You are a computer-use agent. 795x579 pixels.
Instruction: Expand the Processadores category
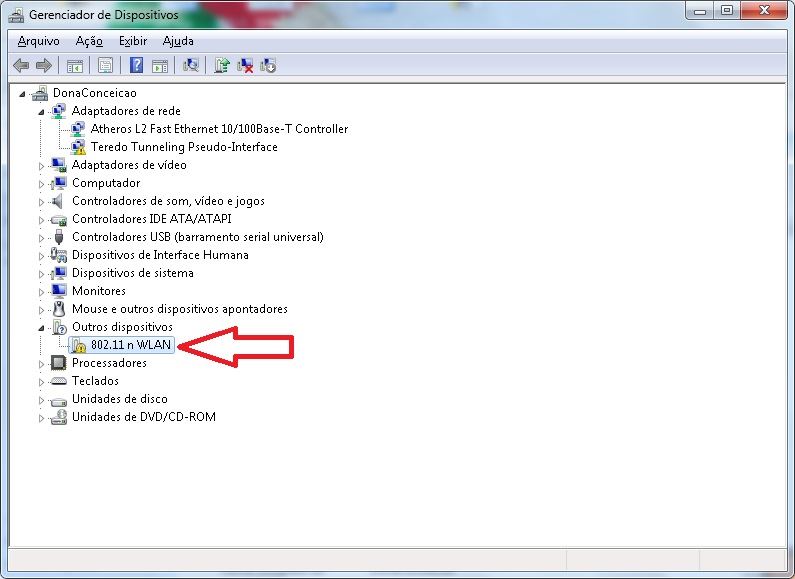pos(41,364)
